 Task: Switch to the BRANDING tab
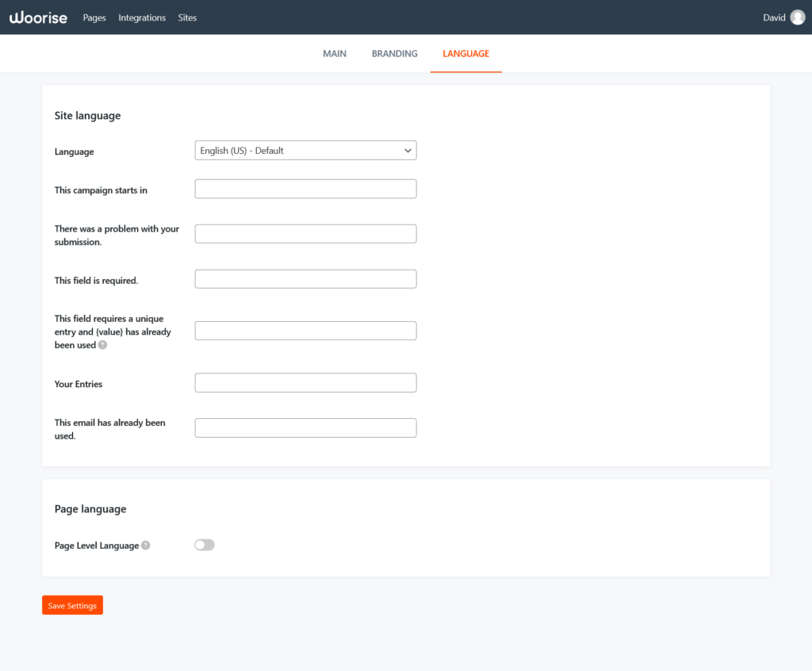[x=395, y=54]
